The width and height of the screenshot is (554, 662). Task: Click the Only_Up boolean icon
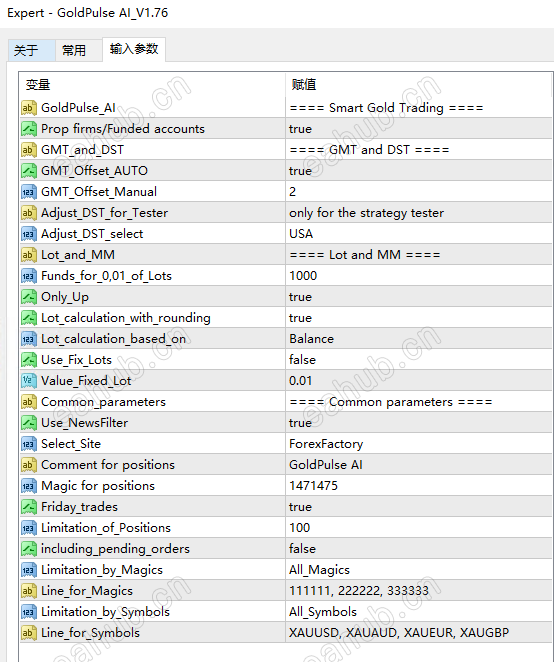tap(29, 297)
